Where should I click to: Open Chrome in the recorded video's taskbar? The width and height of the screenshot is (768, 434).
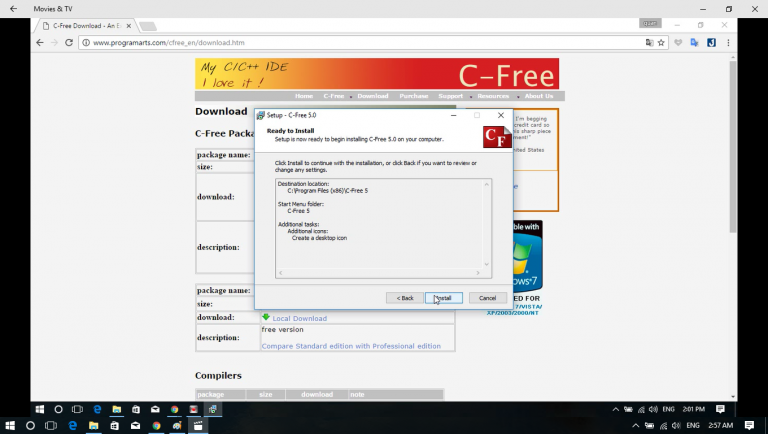174,409
